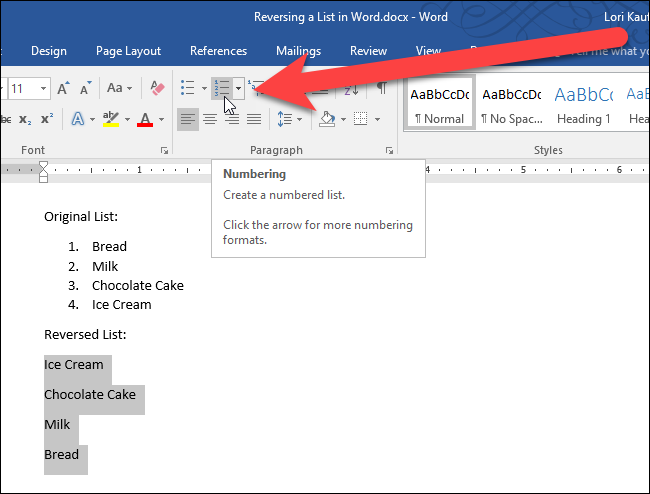Open the Page Layout tab
The width and height of the screenshot is (650, 494).
[x=128, y=51]
